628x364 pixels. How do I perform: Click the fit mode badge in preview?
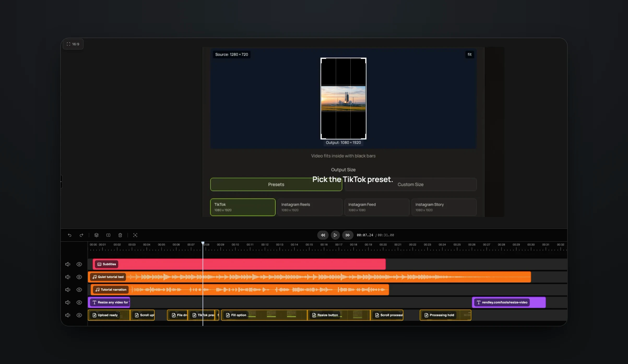[x=470, y=55]
